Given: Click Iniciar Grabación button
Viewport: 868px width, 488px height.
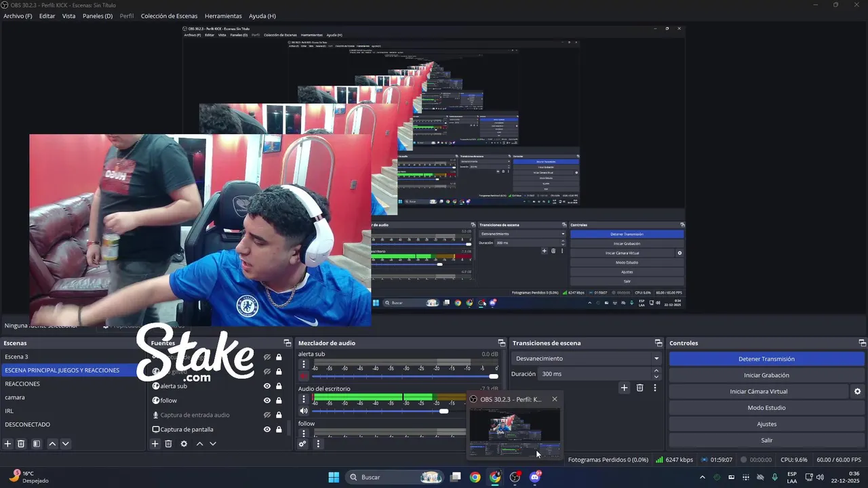Looking at the screenshot, I should tap(766, 375).
